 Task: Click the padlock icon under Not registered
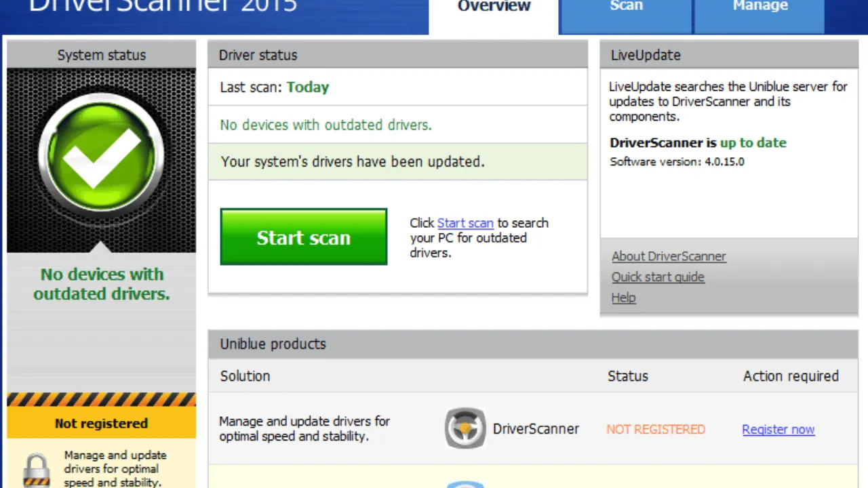(35, 470)
